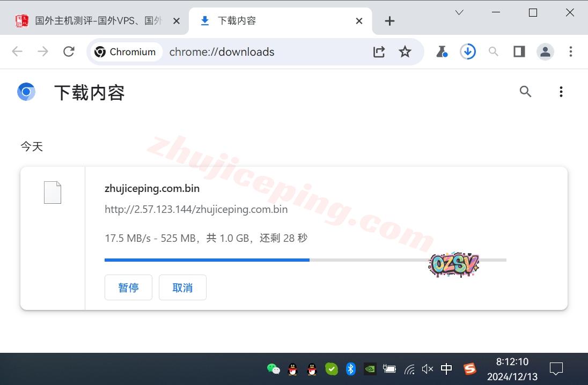
Task: Toggle Bluetooth tray icon
Action: pyautogui.click(x=351, y=369)
